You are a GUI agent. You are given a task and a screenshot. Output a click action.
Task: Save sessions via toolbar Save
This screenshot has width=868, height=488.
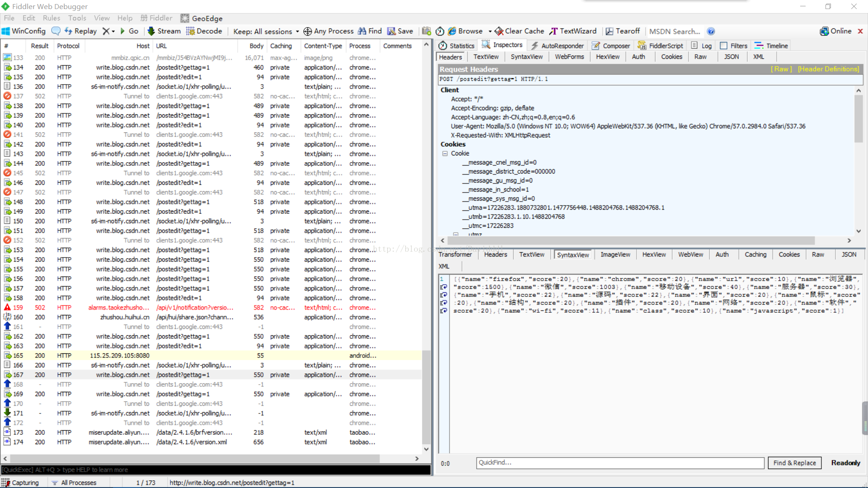click(400, 31)
